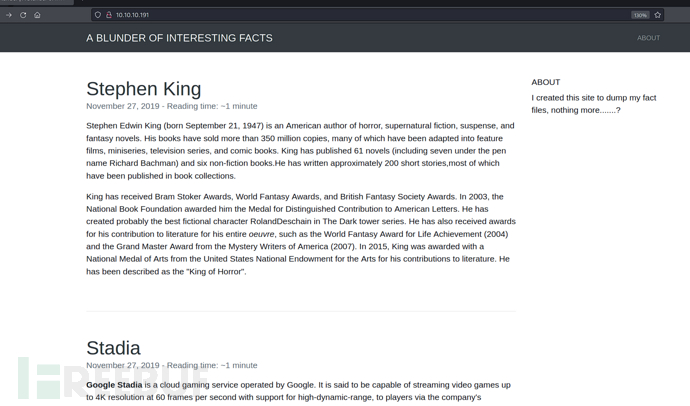Click the site title A BLUNDER OF INTERESTING FACTS
Image resolution: width=690 pixels, height=406 pixels.
(x=179, y=38)
